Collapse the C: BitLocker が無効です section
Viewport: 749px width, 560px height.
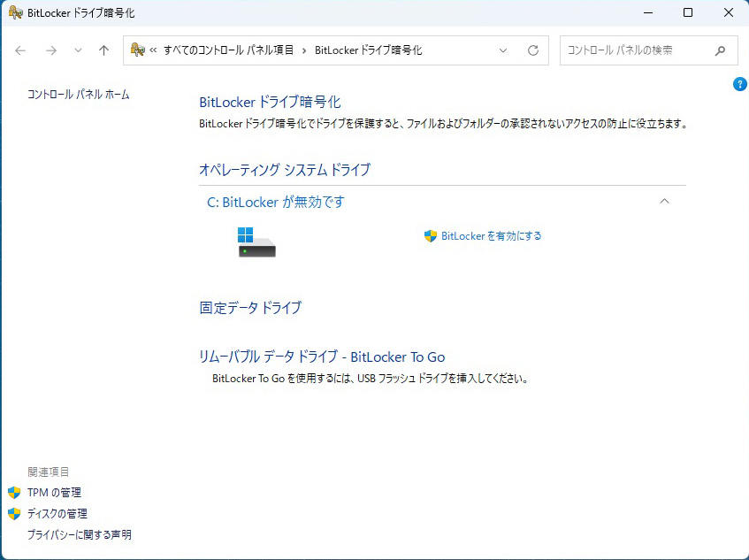click(x=664, y=202)
